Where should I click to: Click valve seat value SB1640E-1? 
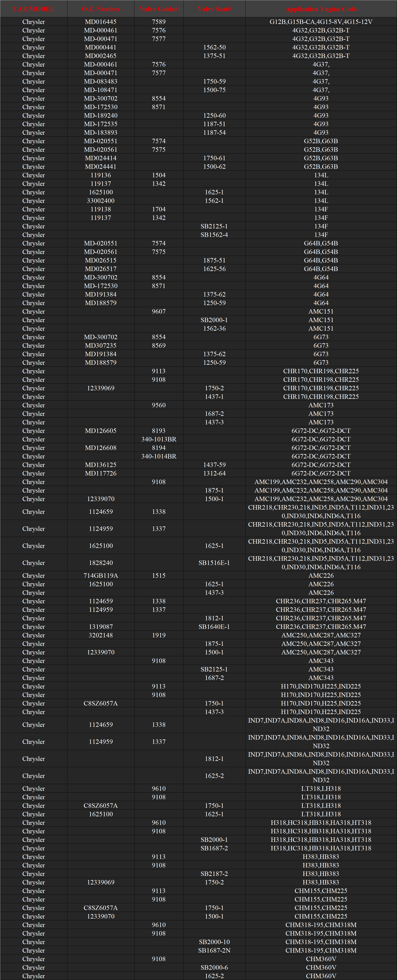tap(214, 627)
